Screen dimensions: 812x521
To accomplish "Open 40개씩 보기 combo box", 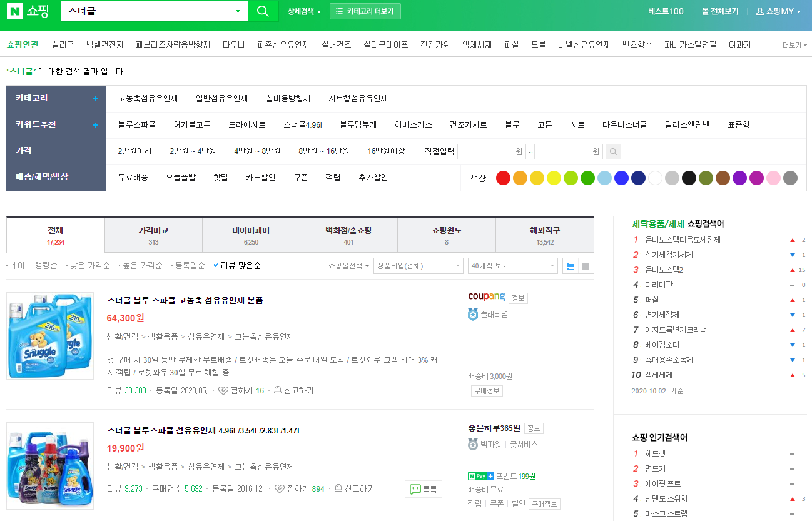I will [x=513, y=266].
